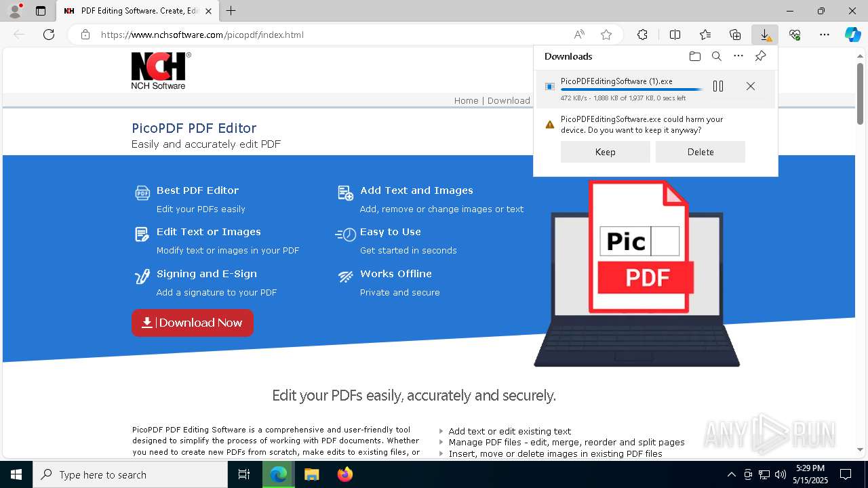Image resolution: width=868 pixels, height=488 pixels.
Task: Click the taskbar search box
Action: tap(130, 474)
